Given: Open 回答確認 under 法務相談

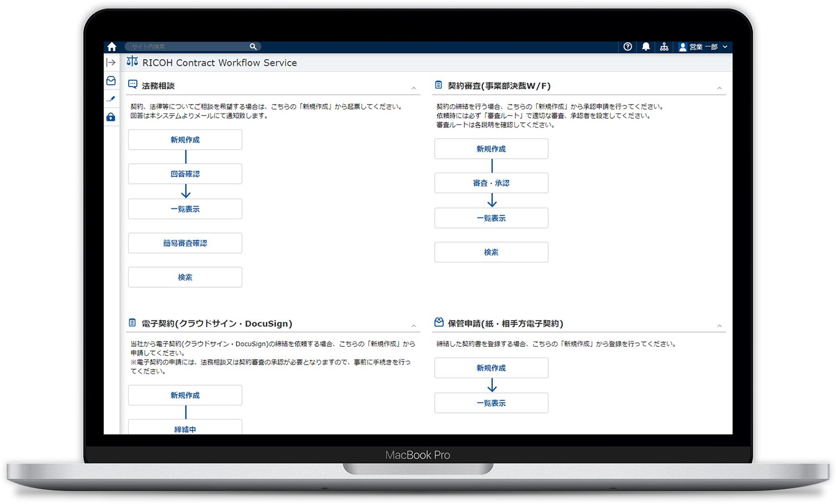Looking at the screenshot, I should pos(185,174).
